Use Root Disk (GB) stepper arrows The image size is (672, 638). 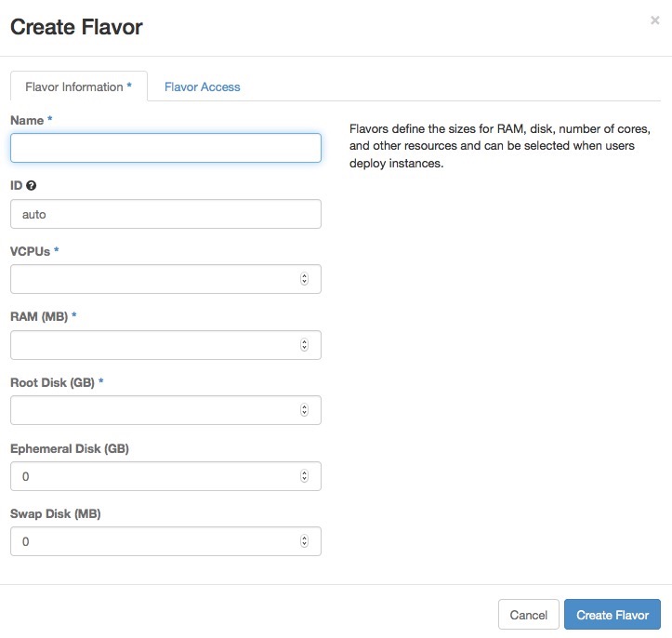point(305,410)
